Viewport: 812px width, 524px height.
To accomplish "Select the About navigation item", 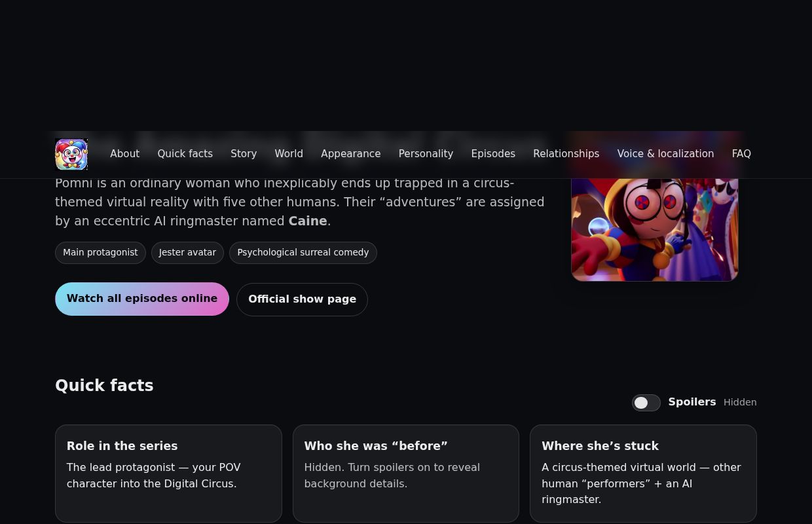I will click(124, 154).
